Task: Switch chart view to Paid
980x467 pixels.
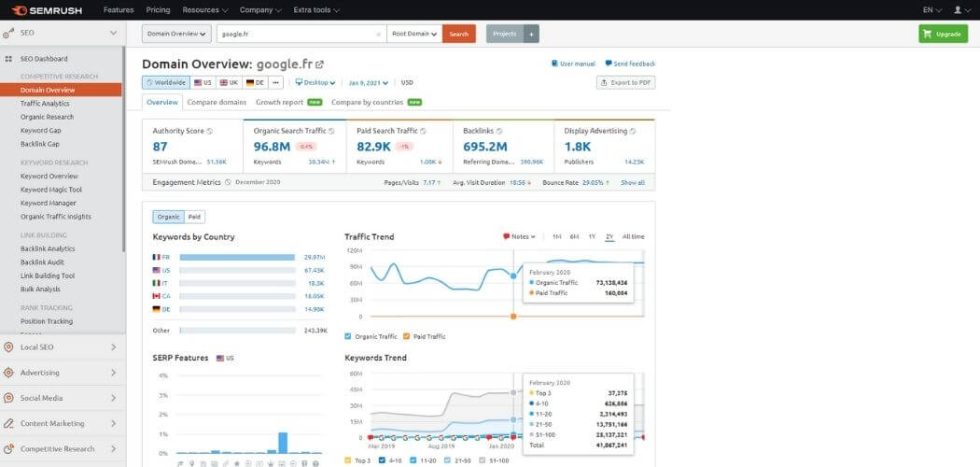Action: pyautogui.click(x=195, y=217)
